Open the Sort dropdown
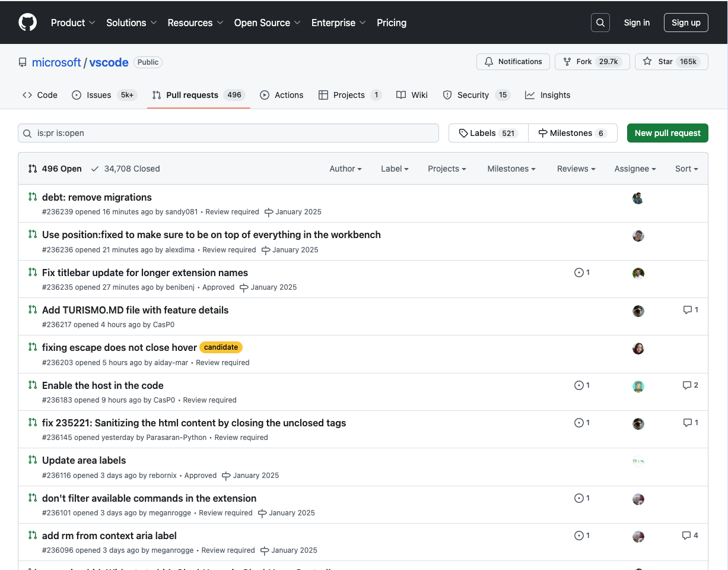Viewport: 728px width, 570px height. click(x=686, y=169)
